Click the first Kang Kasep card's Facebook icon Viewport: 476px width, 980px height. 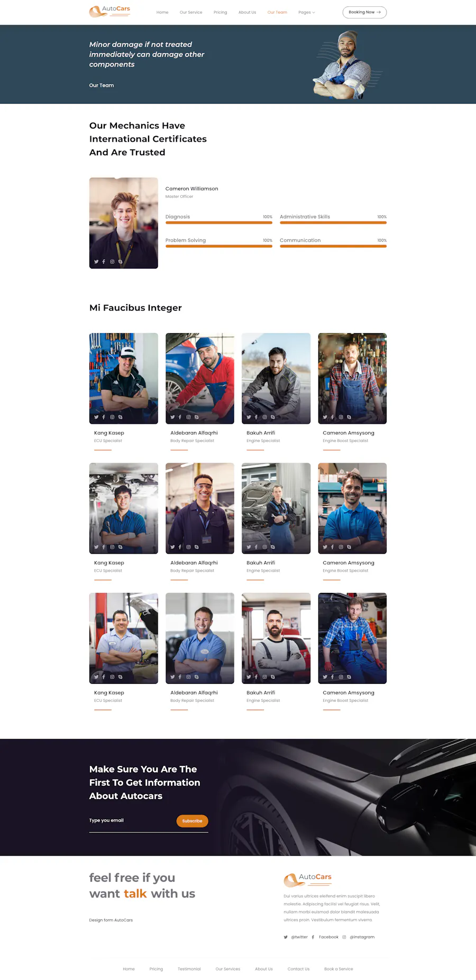tap(104, 417)
